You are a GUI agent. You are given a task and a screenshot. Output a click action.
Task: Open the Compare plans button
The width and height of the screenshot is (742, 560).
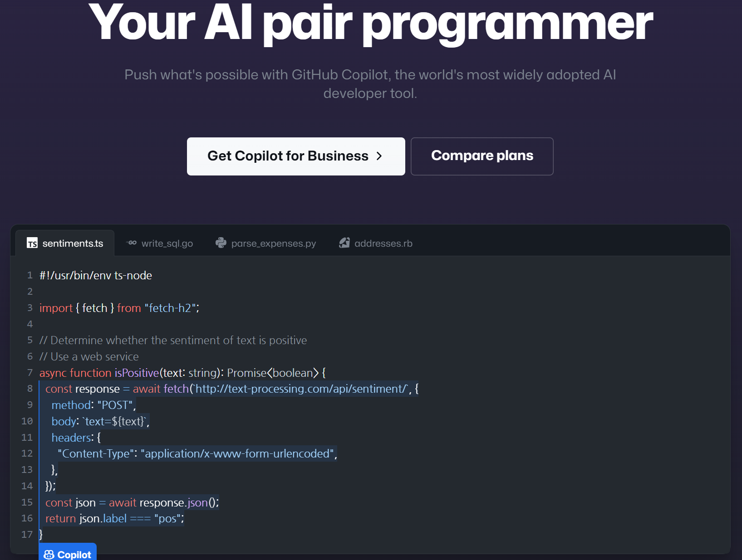[482, 156]
